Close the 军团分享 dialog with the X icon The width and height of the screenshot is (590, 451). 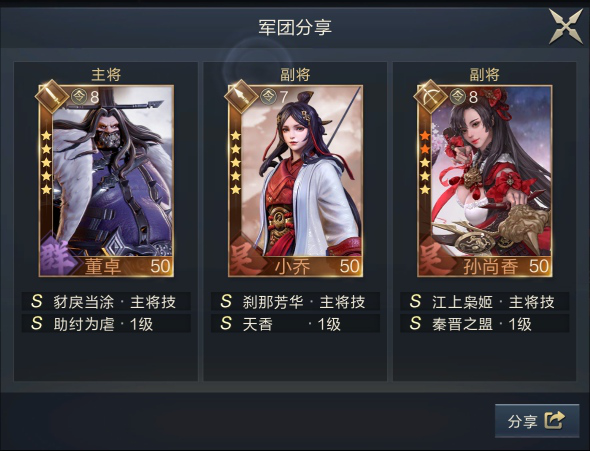point(566,26)
